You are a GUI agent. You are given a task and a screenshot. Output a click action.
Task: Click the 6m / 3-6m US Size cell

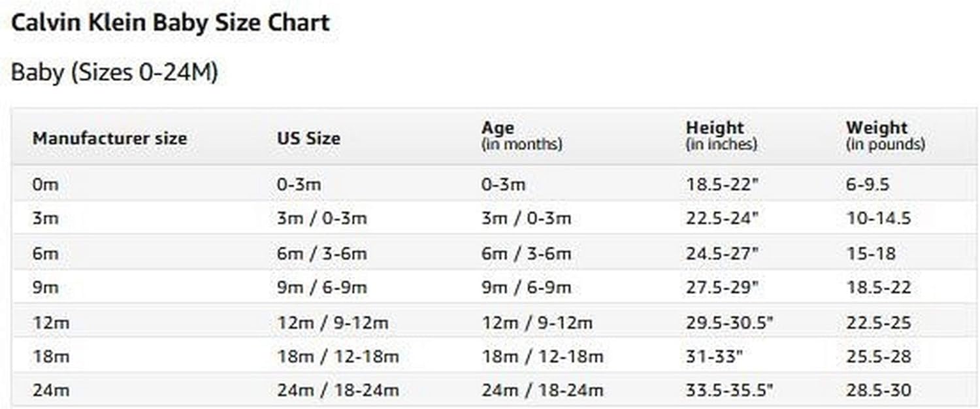pos(321,253)
